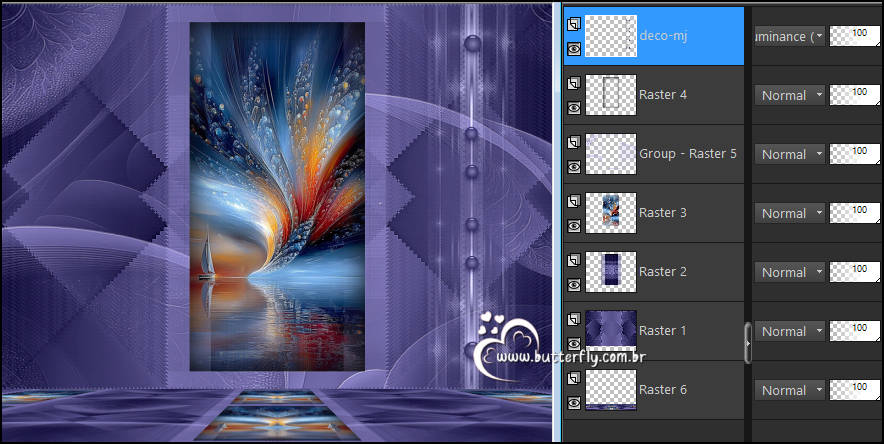This screenshot has width=884, height=444.
Task: Click the Raster 6 layer type icon
Action: [x=573, y=378]
